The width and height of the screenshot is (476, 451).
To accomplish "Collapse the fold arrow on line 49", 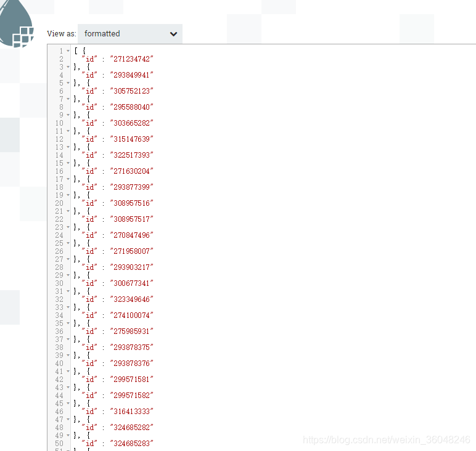I will point(68,435).
